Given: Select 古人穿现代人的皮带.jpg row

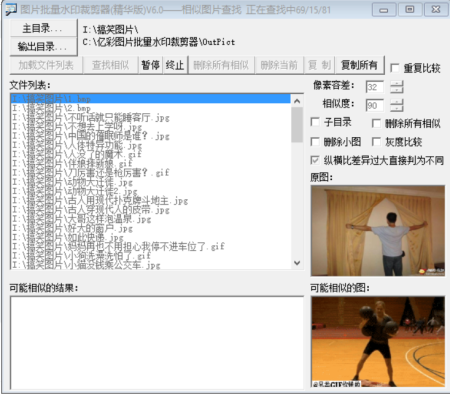Looking at the screenshot, I should click(x=151, y=210).
